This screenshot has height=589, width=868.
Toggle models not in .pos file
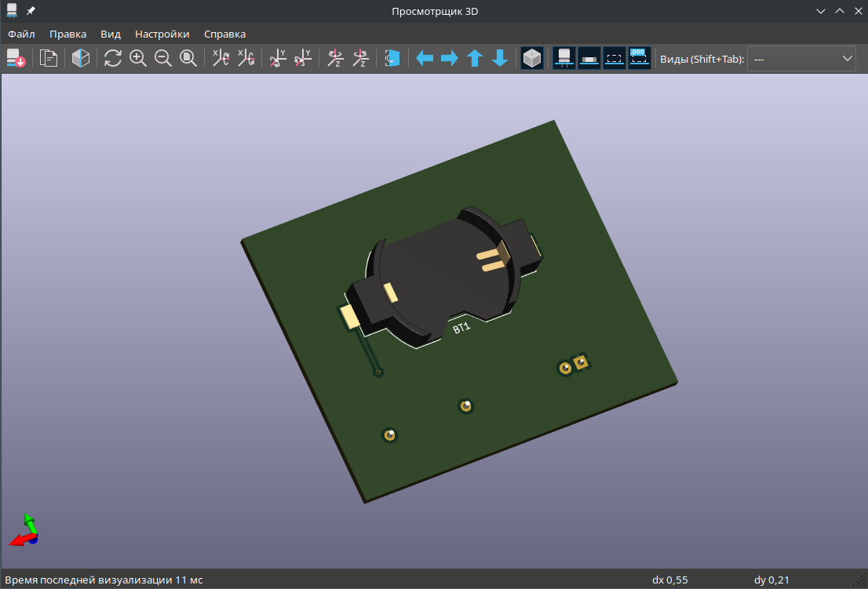coord(640,58)
